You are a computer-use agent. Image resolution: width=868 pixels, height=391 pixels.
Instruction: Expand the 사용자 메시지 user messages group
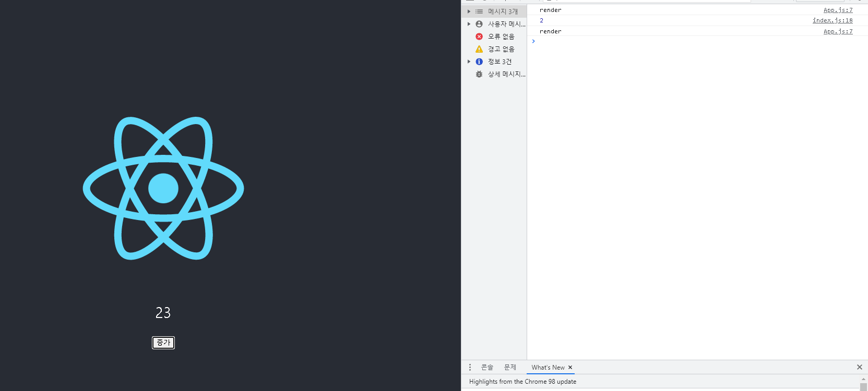469,24
